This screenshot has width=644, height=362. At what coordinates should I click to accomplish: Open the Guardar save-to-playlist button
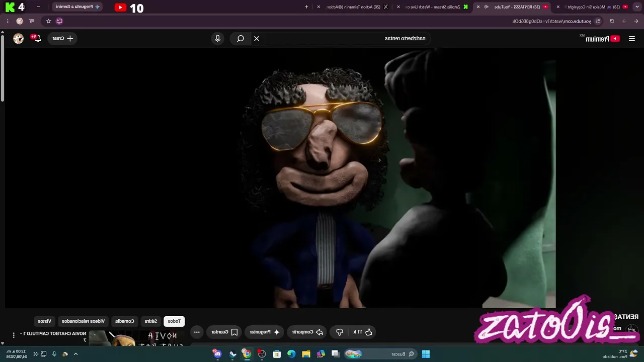coord(224,332)
